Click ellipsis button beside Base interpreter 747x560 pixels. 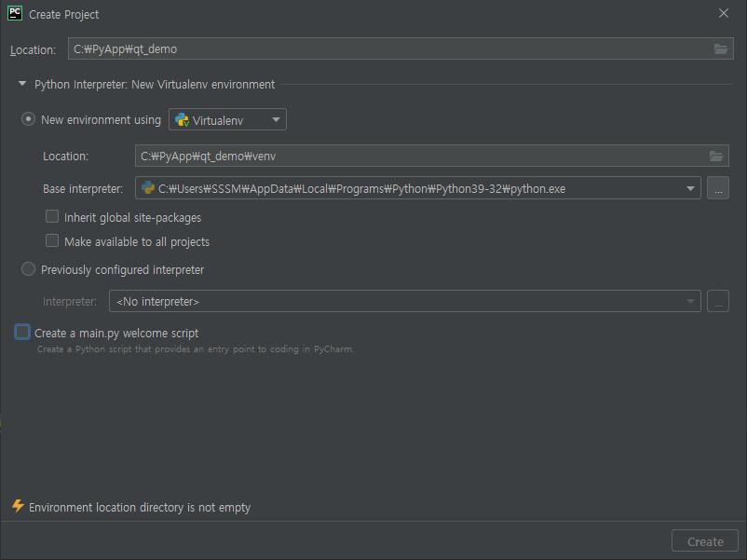point(718,188)
